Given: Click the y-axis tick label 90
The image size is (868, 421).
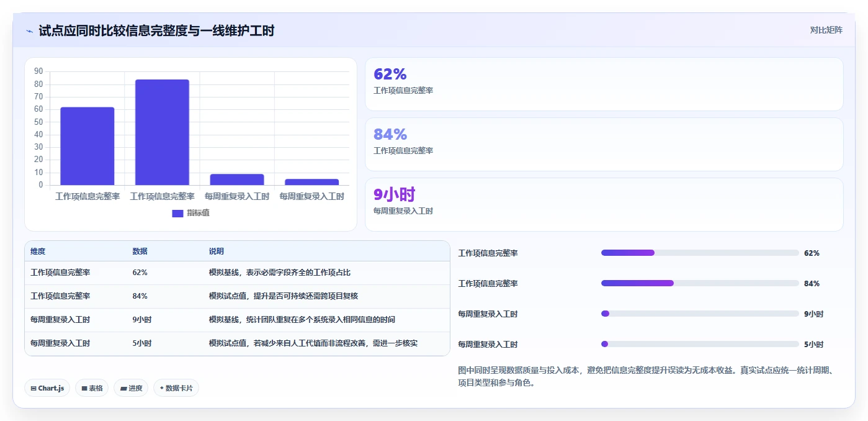Looking at the screenshot, I should pyautogui.click(x=38, y=71).
